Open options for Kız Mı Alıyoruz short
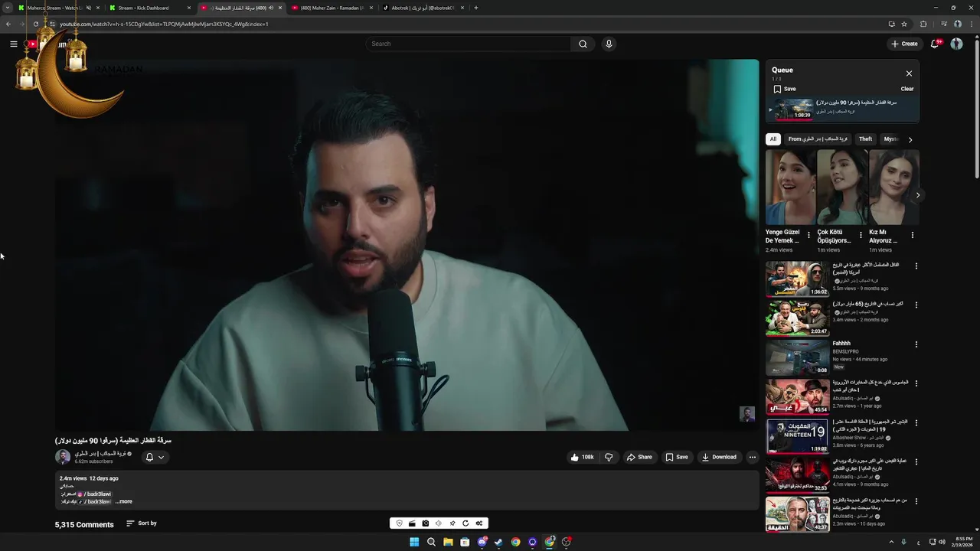 click(912, 235)
